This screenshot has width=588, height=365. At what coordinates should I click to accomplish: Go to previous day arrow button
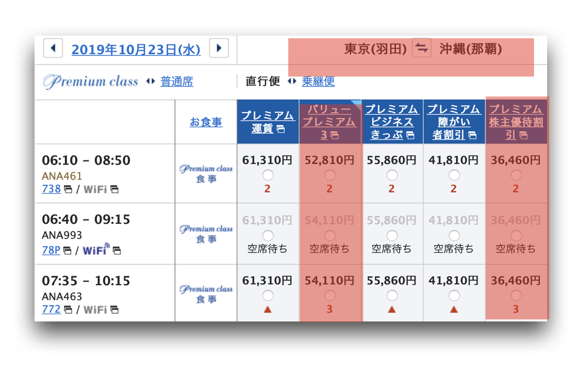(53, 48)
